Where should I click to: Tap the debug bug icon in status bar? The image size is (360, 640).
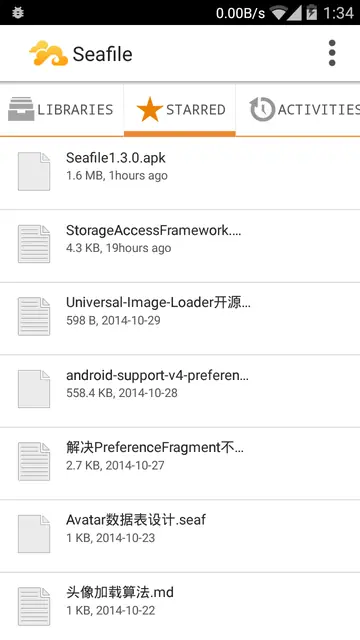point(18,13)
